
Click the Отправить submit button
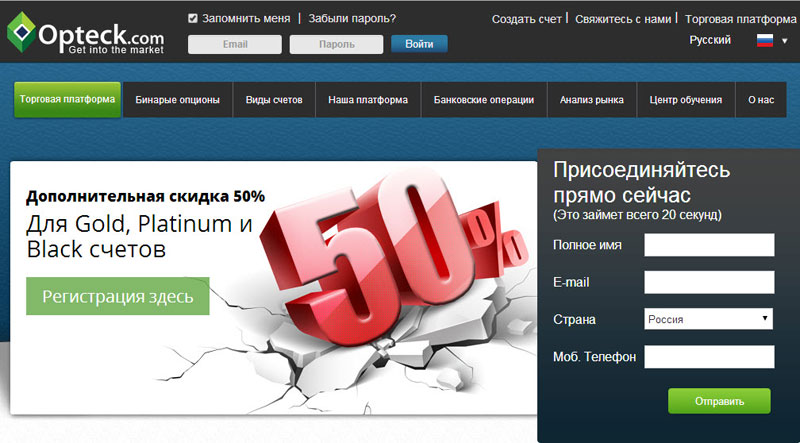[719, 401]
